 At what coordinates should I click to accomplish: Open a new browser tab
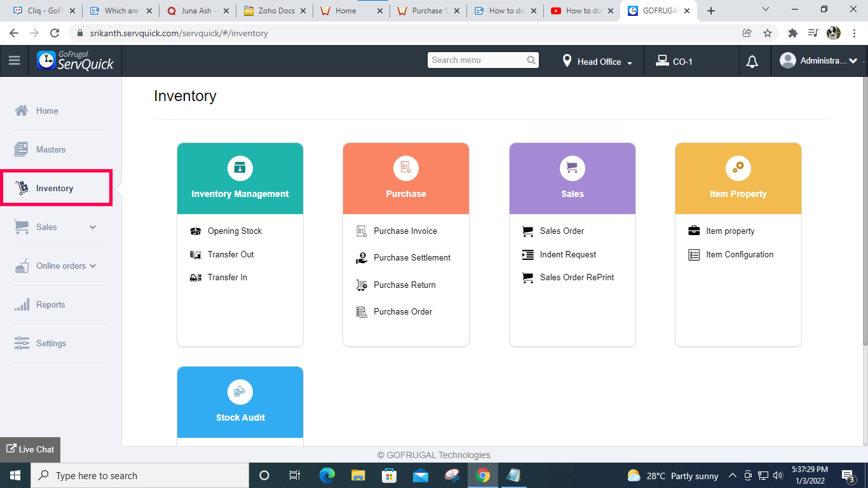pos(711,11)
